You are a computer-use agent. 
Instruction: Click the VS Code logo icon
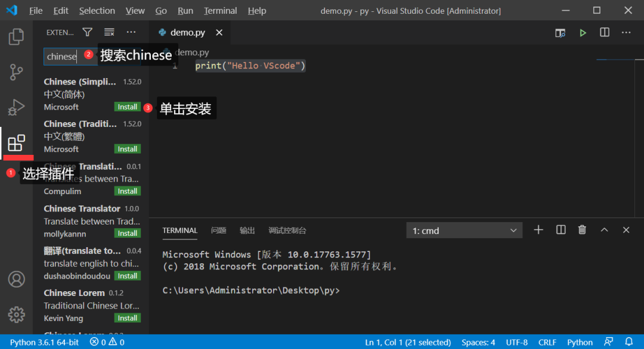[x=12, y=10]
